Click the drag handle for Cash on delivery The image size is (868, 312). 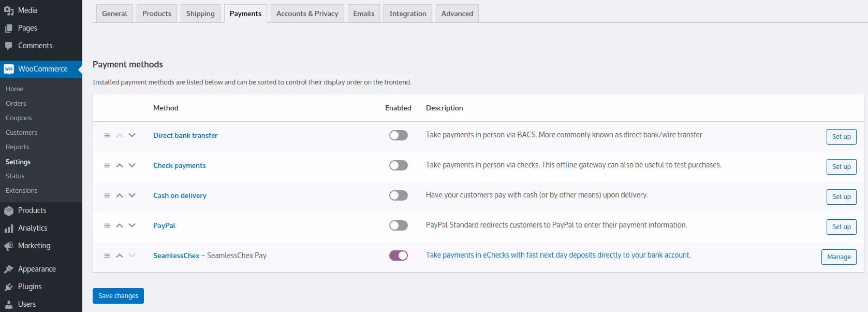[107, 195]
